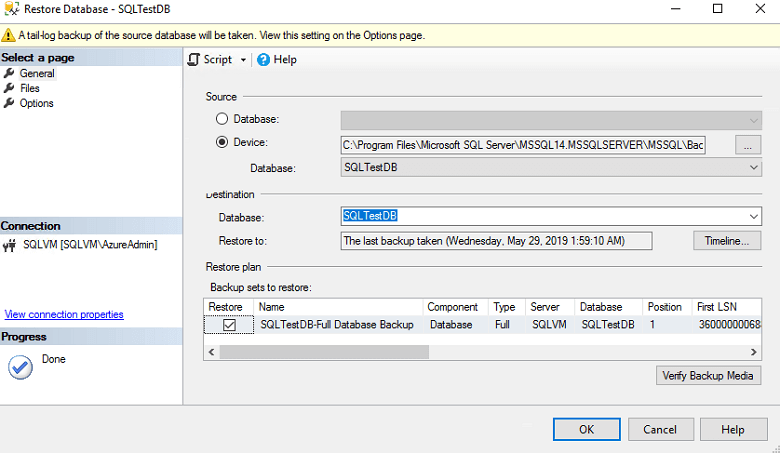Click the Options page wrench icon
Viewport: 780px width, 453px height.
(x=9, y=103)
